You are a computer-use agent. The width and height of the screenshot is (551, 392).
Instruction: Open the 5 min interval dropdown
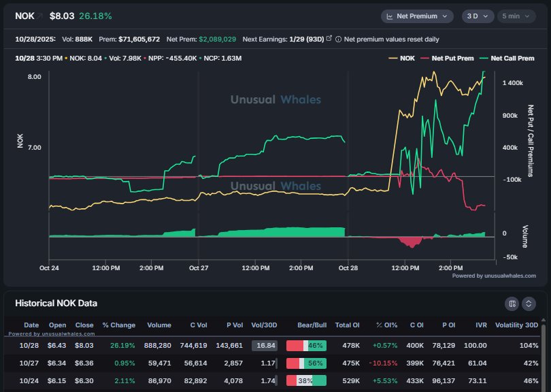point(516,16)
